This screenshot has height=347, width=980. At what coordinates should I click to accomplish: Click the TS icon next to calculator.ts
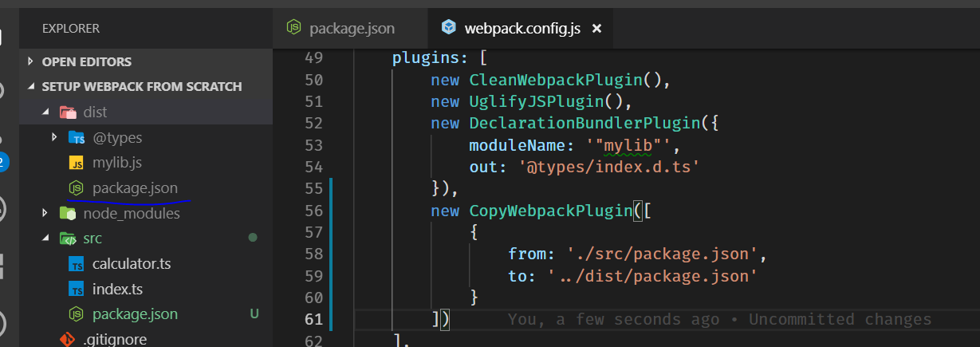coord(77,264)
